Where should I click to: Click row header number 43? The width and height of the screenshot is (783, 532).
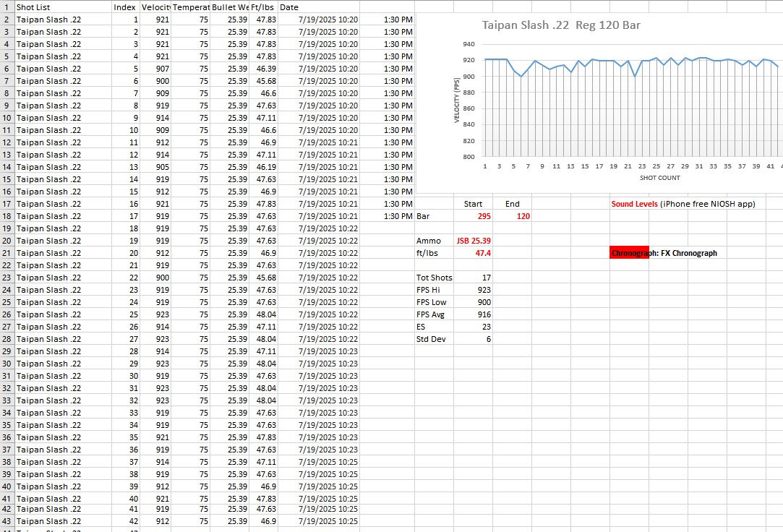(7, 521)
